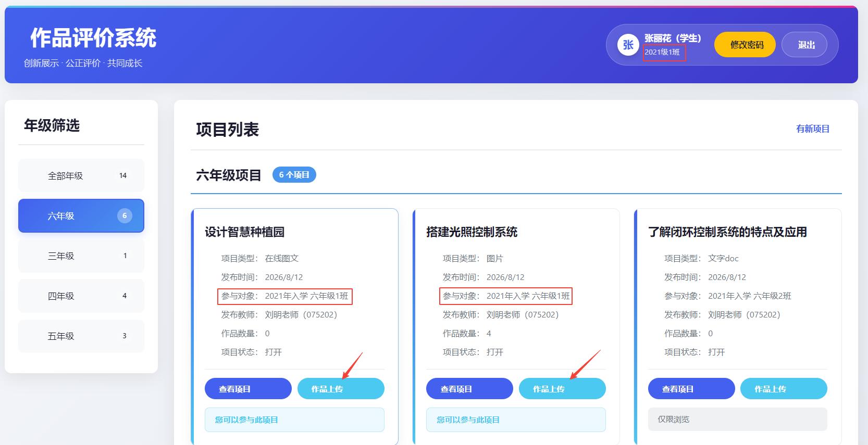Click the 项目类型 在线图文 value
Viewport: 868px width, 445px height.
tap(282, 259)
